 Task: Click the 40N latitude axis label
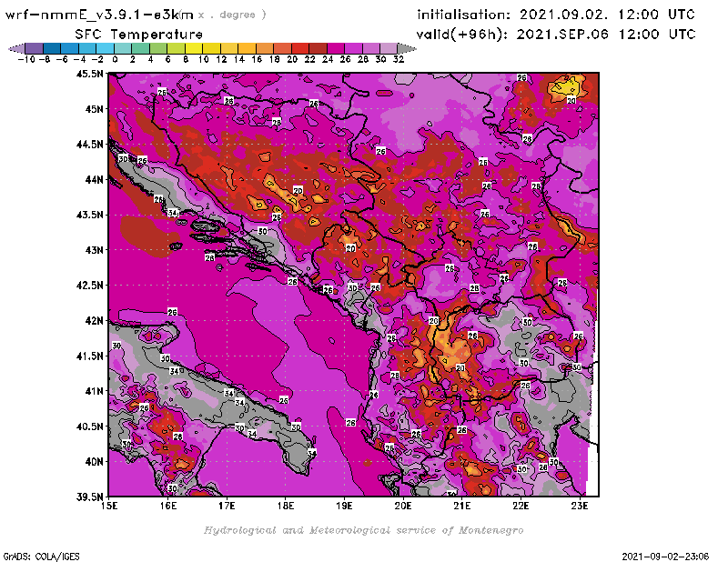tap(94, 462)
